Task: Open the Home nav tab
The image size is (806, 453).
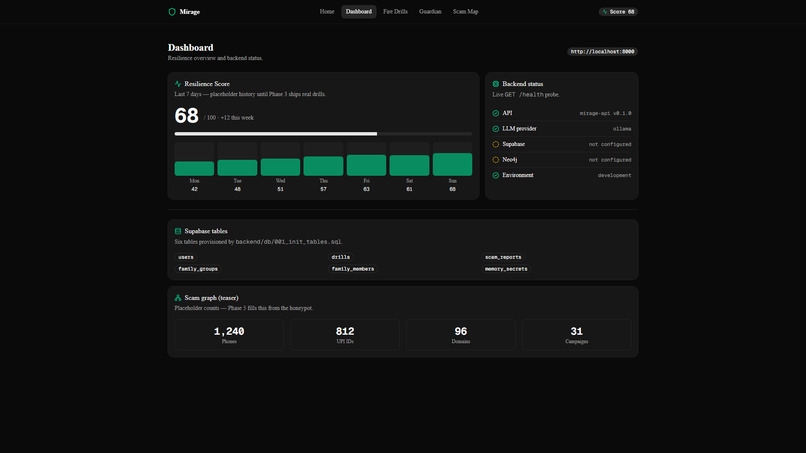Action: (327, 11)
